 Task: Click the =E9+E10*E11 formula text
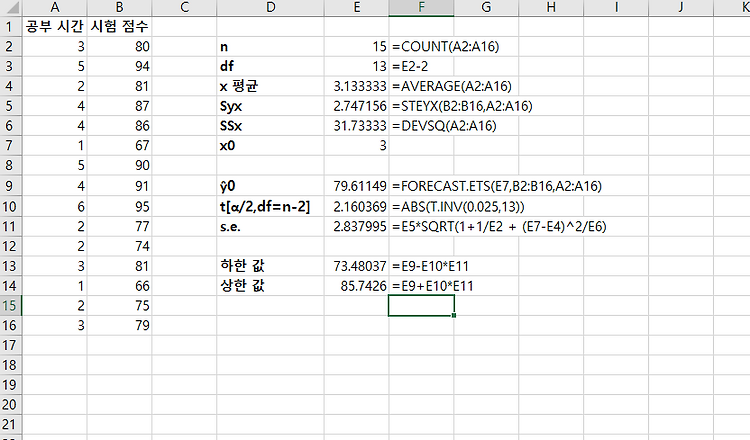[x=433, y=286]
